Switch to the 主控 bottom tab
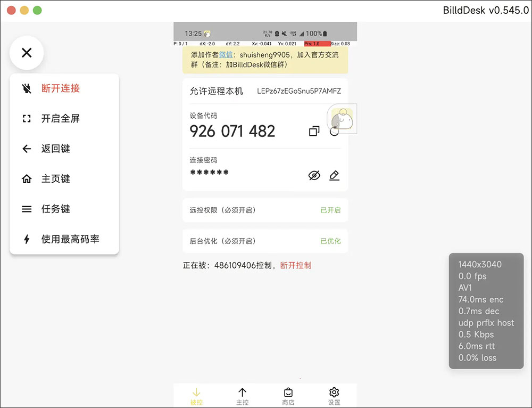The image size is (532, 408). coord(242,396)
